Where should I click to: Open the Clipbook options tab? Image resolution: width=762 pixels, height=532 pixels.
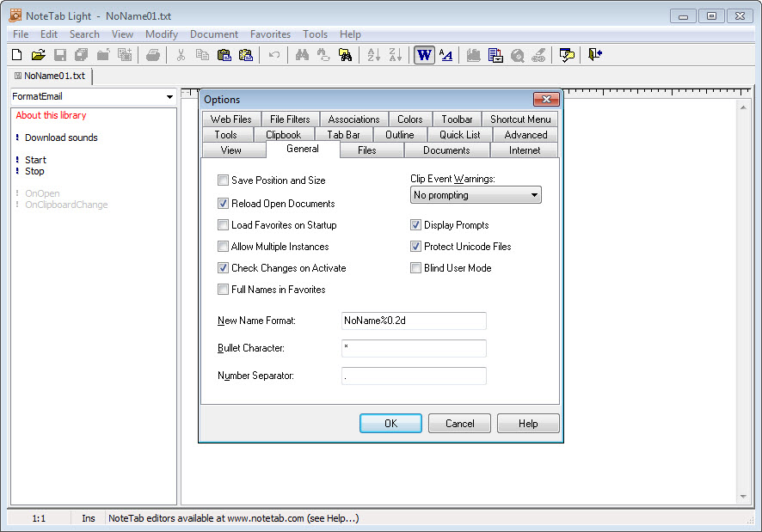tap(283, 135)
